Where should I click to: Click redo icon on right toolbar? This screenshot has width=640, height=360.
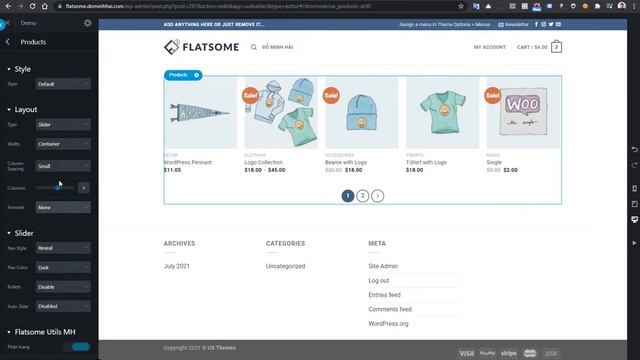tap(634, 165)
